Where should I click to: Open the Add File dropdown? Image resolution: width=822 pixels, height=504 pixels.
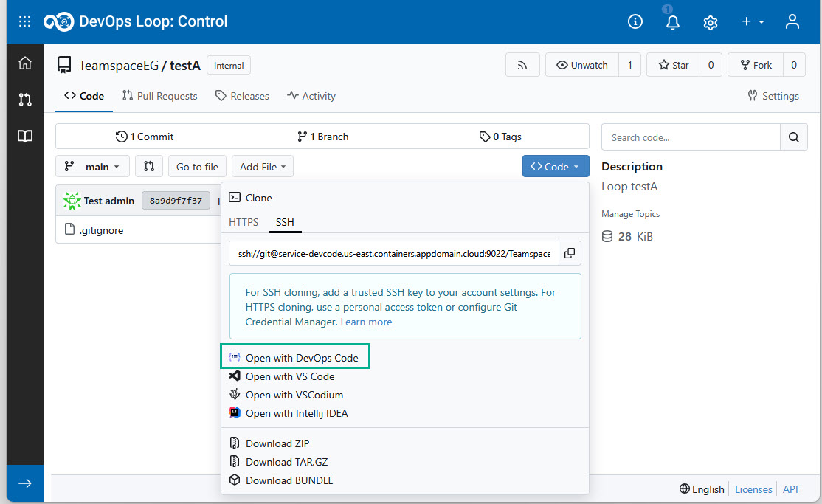pos(263,167)
